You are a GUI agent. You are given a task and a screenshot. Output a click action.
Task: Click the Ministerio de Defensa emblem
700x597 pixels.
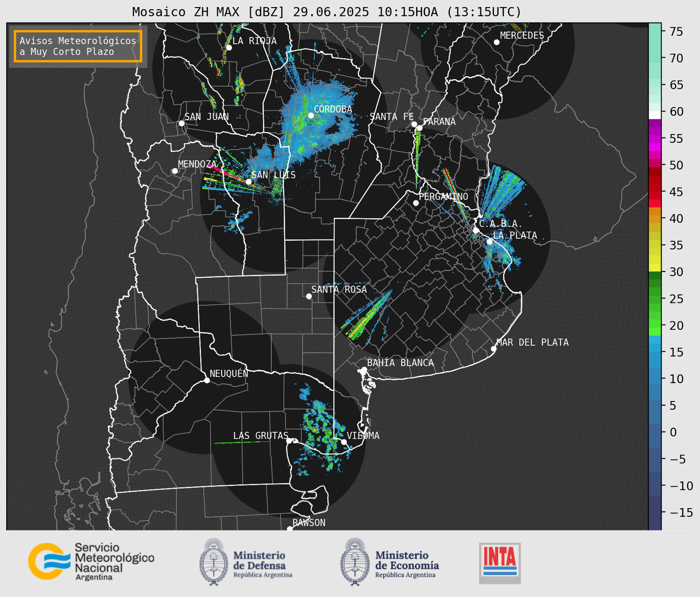214,562
